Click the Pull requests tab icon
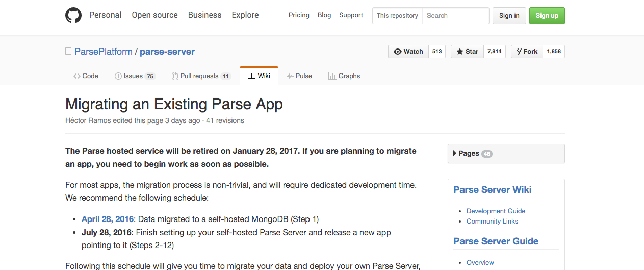Screen dimensions: 644x270 175,76
